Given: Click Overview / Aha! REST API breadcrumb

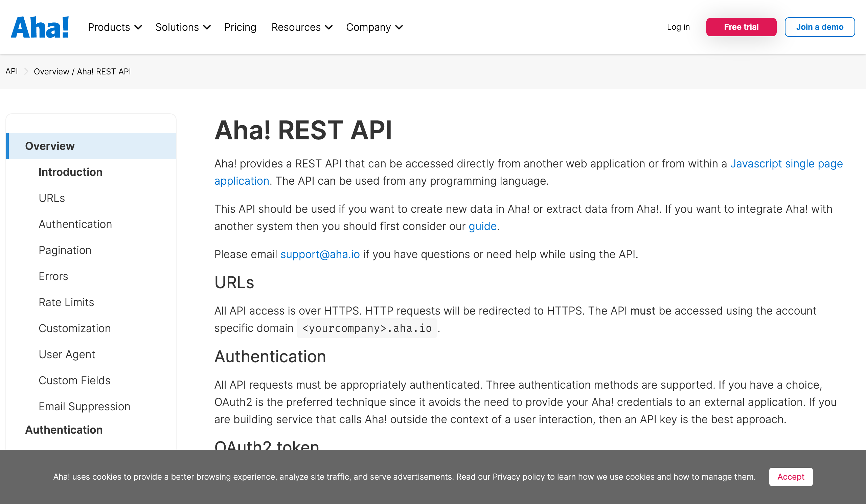Looking at the screenshot, I should coord(82,71).
